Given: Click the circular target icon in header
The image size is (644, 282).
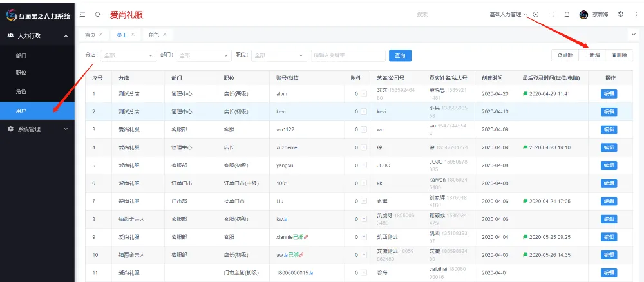Looking at the screenshot, I should click(536, 14).
